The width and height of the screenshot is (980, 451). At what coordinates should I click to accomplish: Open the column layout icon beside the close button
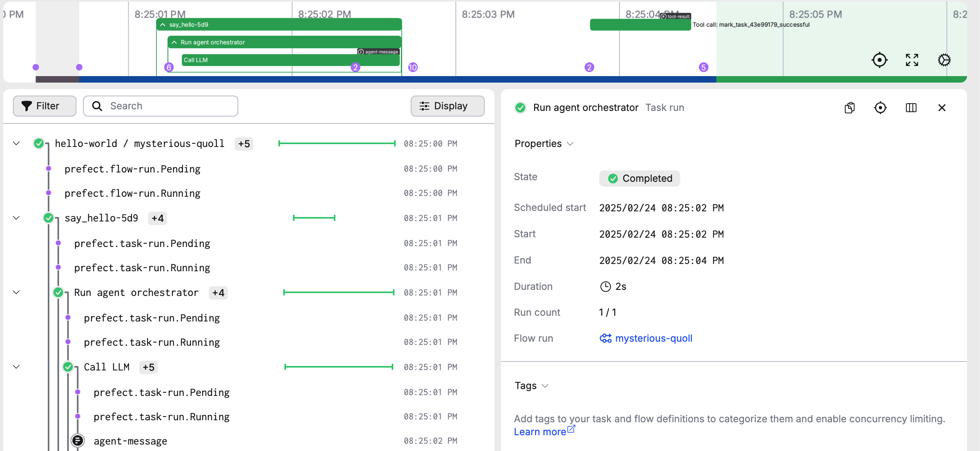tap(912, 108)
